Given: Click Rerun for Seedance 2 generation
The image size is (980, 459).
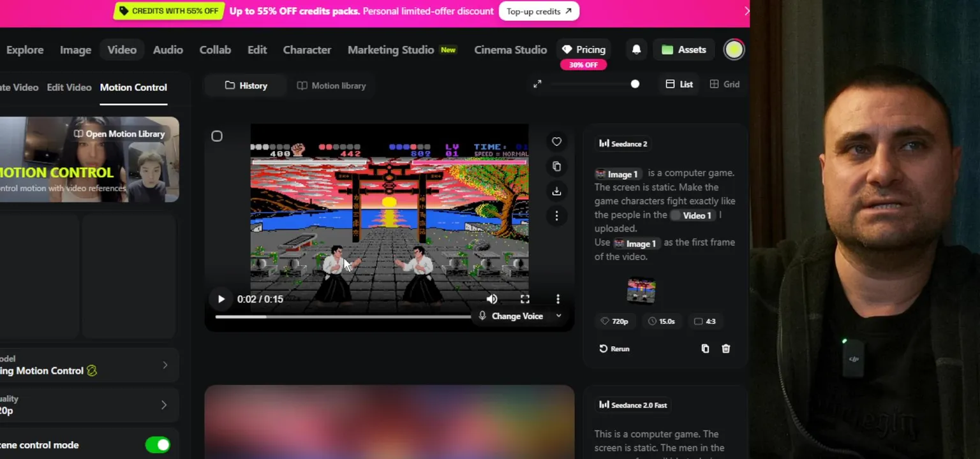Looking at the screenshot, I should point(614,349).
